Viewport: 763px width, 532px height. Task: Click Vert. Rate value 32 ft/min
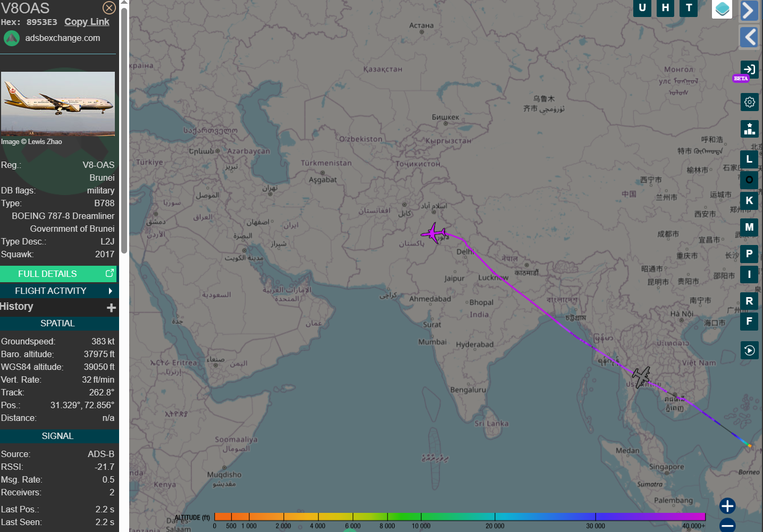(98, 379)
